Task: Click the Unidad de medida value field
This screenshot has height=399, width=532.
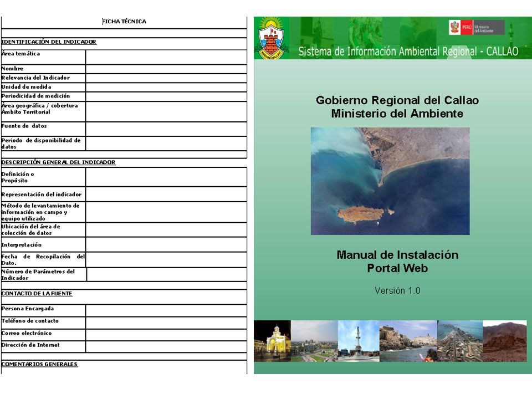Action: click(166, 87)
